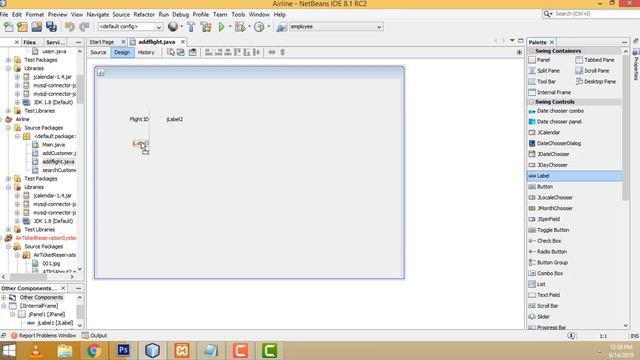Open the Navigate menu
This screenshot has height=360, width=640.
pyautogui.click(x=98, y=15)
